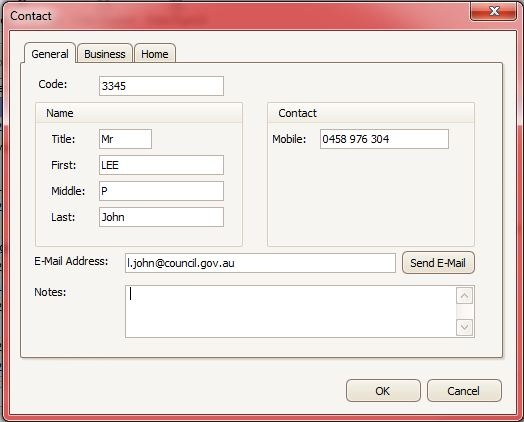524x422 pixels.
Task: Click the Notes scroll down arrow
Action: coord(465,327)
